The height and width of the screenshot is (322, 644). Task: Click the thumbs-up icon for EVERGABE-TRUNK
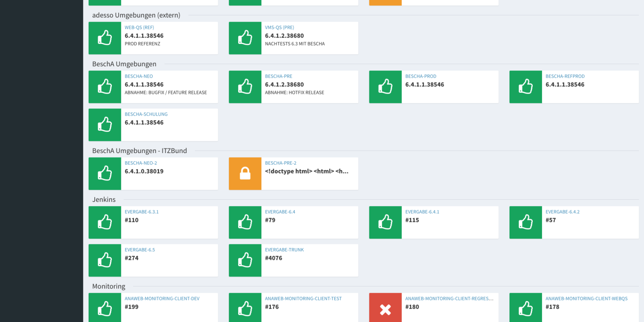pyautogui.click(x=245, y=260)
